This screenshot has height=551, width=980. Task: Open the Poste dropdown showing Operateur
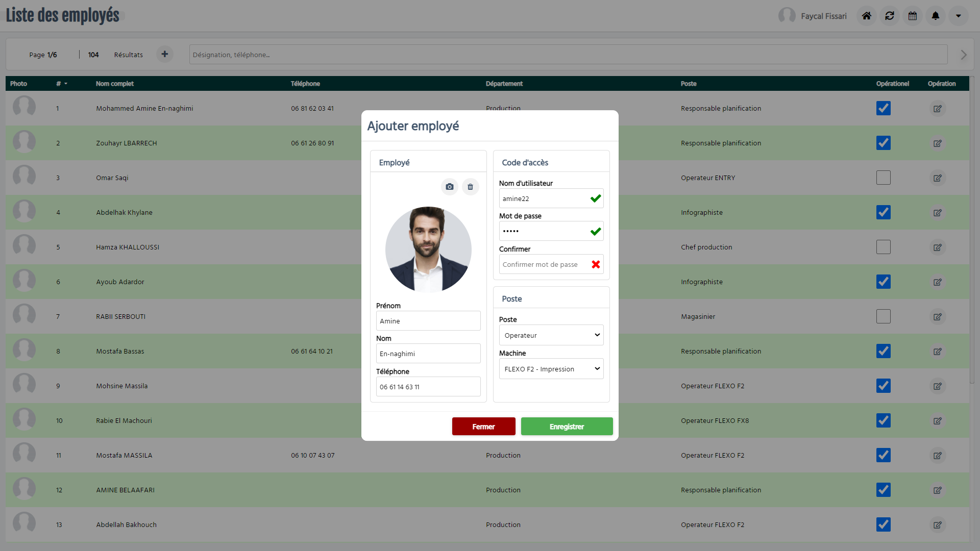[x=551, y=335]
